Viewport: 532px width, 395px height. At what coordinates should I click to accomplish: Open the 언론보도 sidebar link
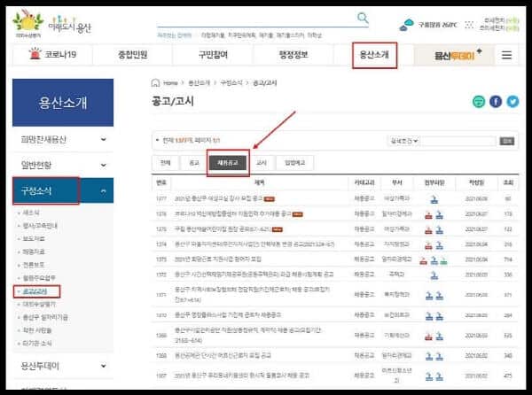pyautogui.click(x=34, y=265)
